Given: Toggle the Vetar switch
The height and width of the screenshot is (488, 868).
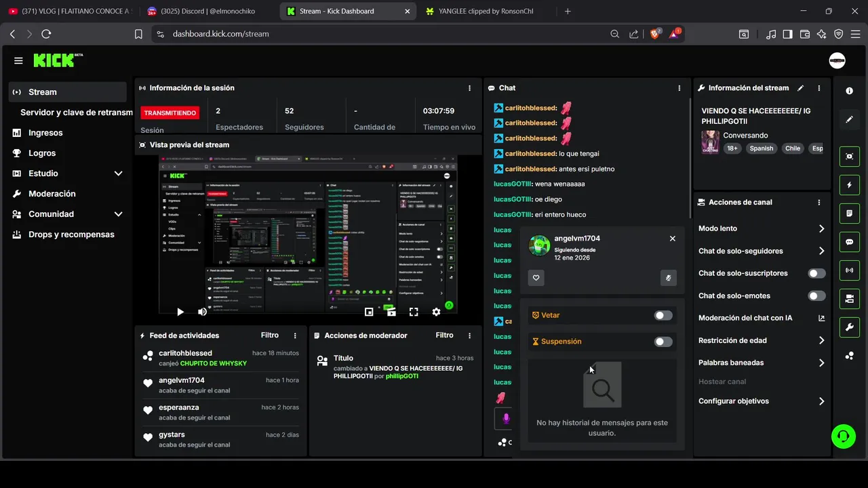Looking at the screenshot, I should (x=663, y=315).
